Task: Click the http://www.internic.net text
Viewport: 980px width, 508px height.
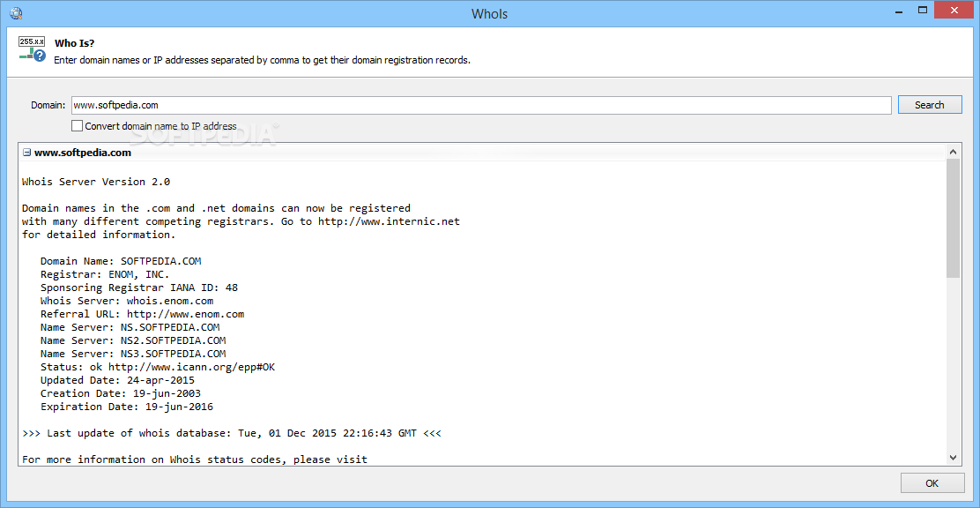Action: point(389,221)
